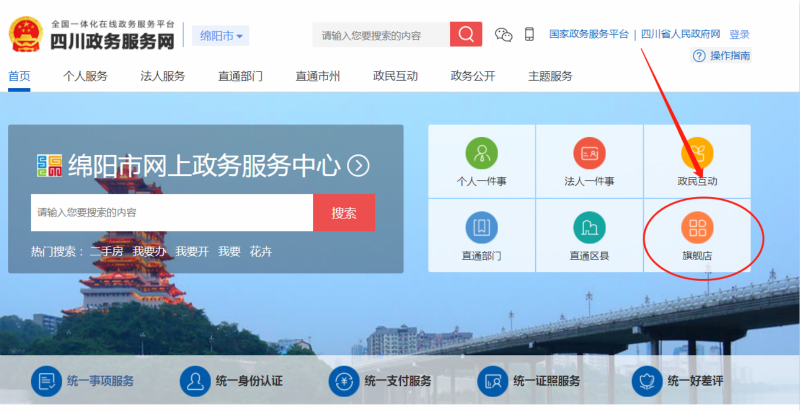Click the 登录 login link
800x411 pixels.
coord(739,35)
